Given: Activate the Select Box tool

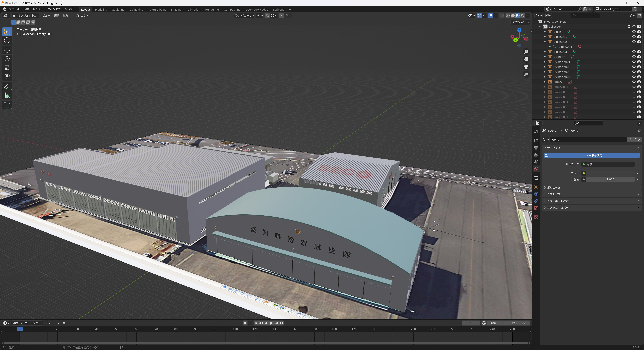Looking at the screenshot, I should click(7, 32).
